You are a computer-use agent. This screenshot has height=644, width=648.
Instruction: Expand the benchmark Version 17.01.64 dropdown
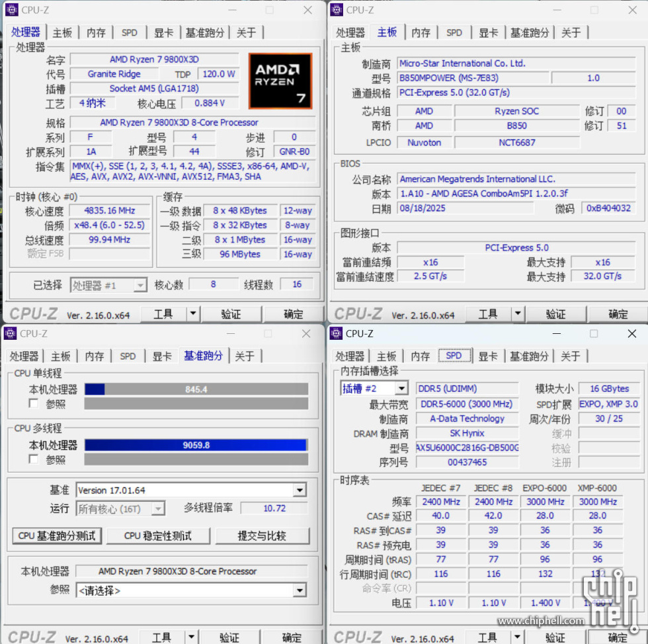pyautogui.click(x=300, y=490)
